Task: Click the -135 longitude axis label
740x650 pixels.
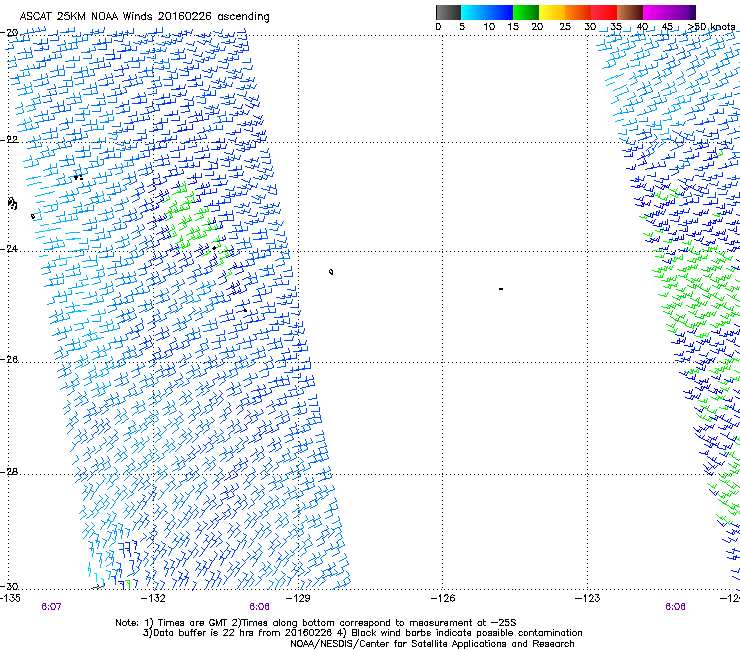Action: click(x=10, y=598)
